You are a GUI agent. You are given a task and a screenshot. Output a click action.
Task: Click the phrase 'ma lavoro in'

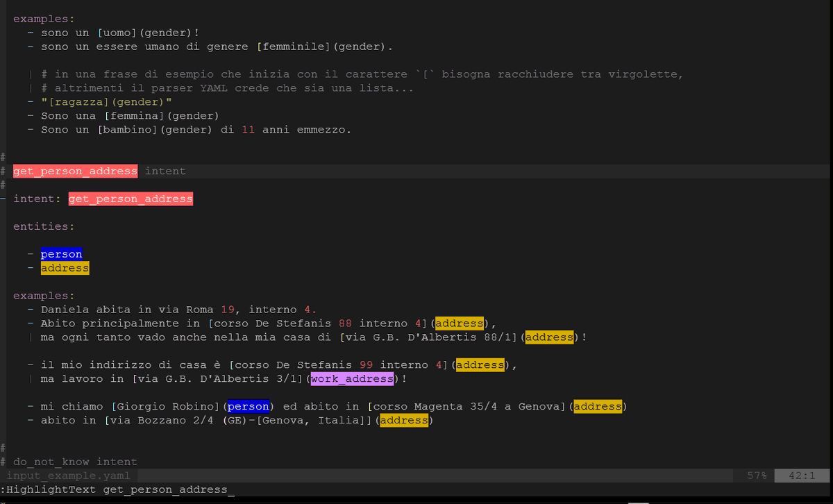click(x=82, y=379)
